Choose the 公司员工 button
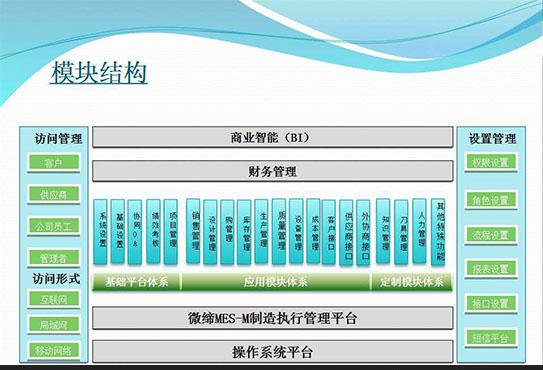Screen dimensions: 543x370 coord(54,227)
